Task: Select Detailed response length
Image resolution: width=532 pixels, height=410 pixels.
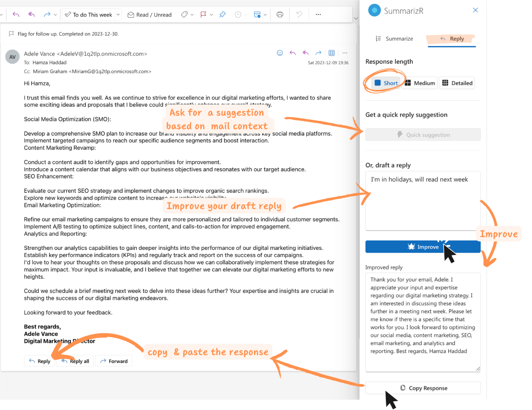Action: click(x=457, y=83)
